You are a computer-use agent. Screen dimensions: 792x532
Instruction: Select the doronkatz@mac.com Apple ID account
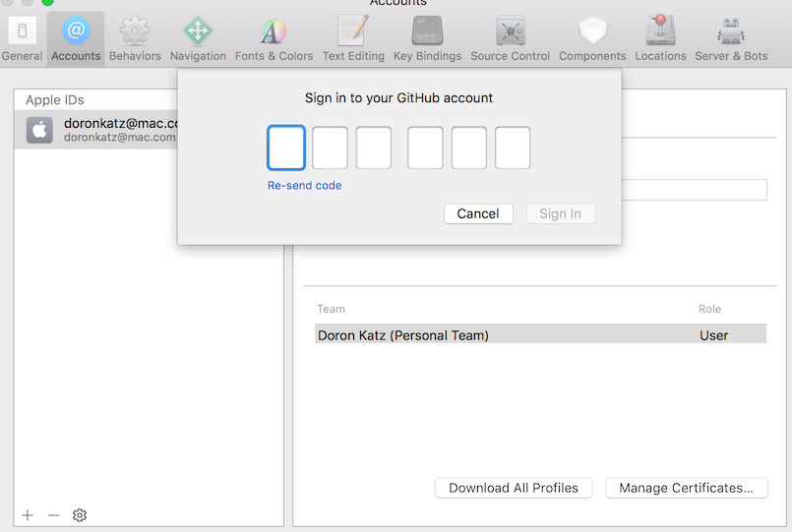(x=96, y=130)
